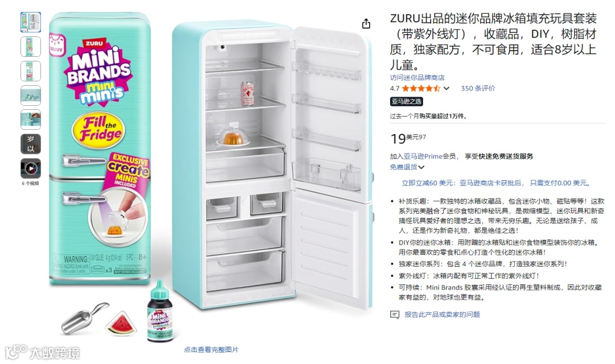The height and width of the screenshot is (364, 615).
Task: Click the report issue speech bubble icon
Action: (x=395, y=315)
